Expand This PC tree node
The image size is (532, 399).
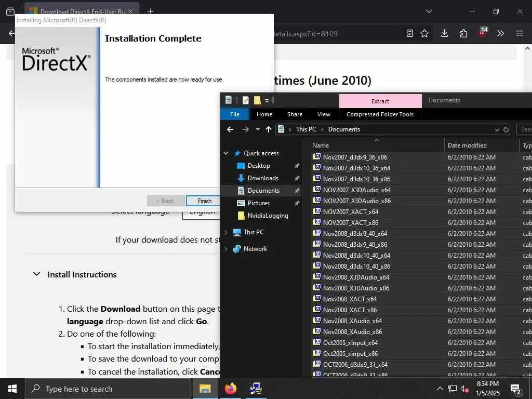coord(226,232)
